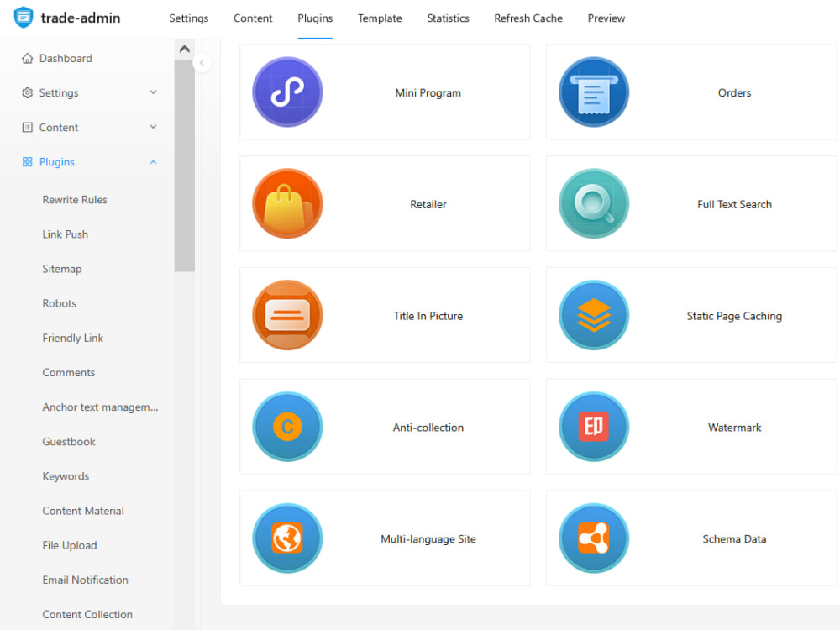Click the Content list icon in sidebar
Screen dimensions: 840x630
pos(28,127)
